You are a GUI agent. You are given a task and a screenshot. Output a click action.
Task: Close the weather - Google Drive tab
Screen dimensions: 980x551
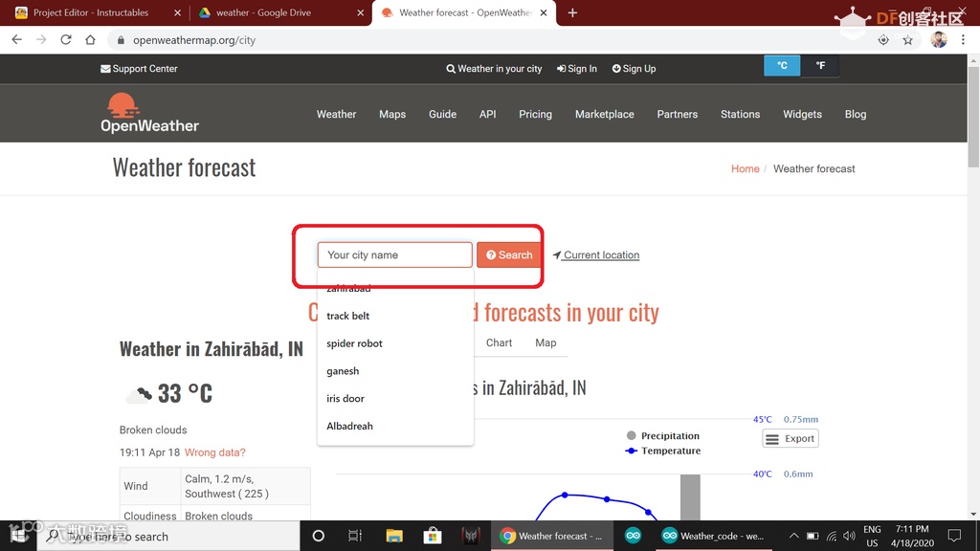(361, 12)
